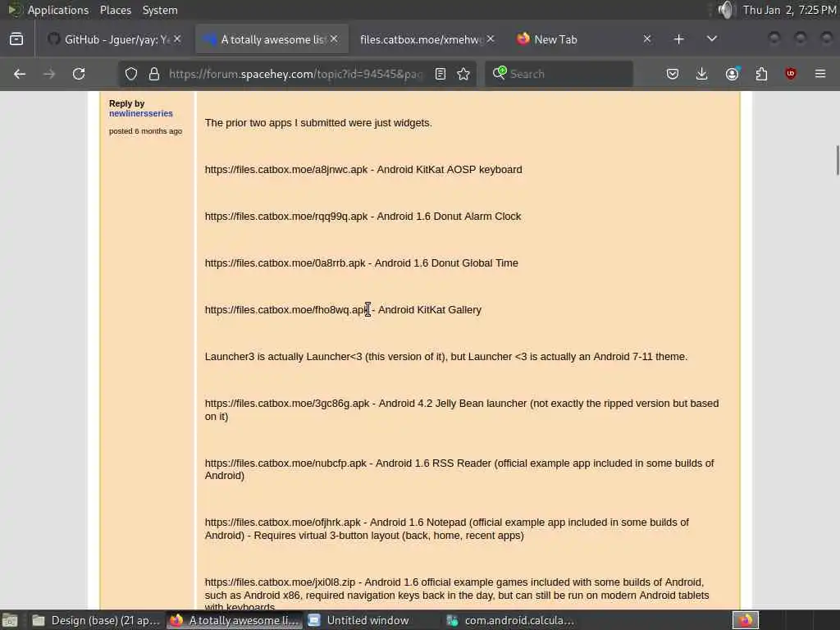Close the GitHub Jguer/yay tab

pos(177,39)
